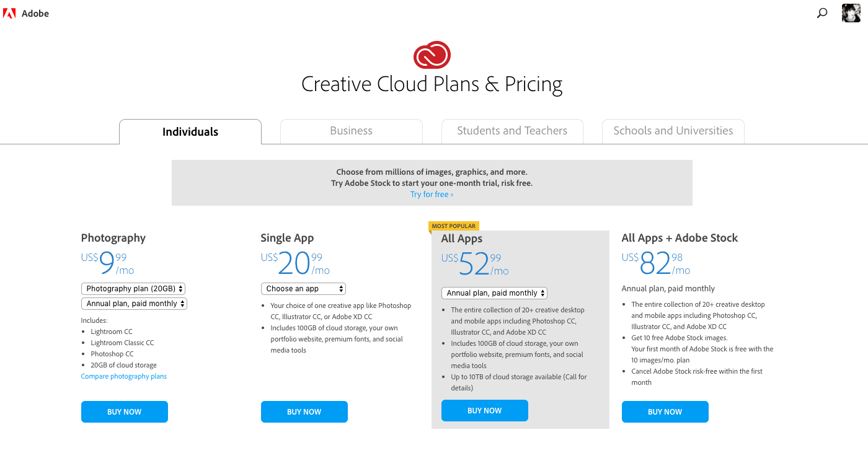Switch to the Business tab
This screenshot has height=453, width=868.
352,131
